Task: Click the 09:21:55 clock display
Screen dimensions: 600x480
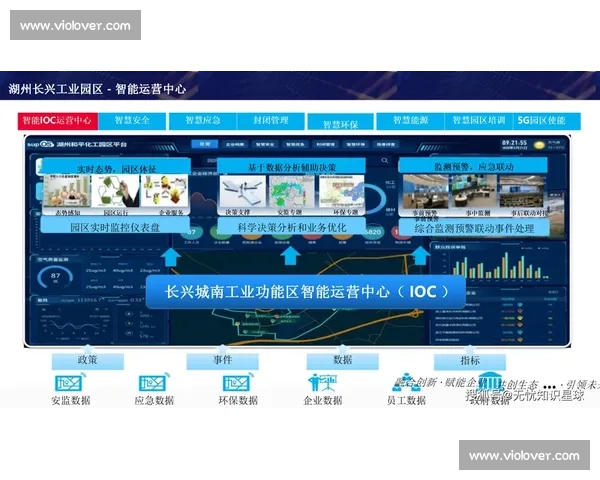Action: (x=514, y=143)
